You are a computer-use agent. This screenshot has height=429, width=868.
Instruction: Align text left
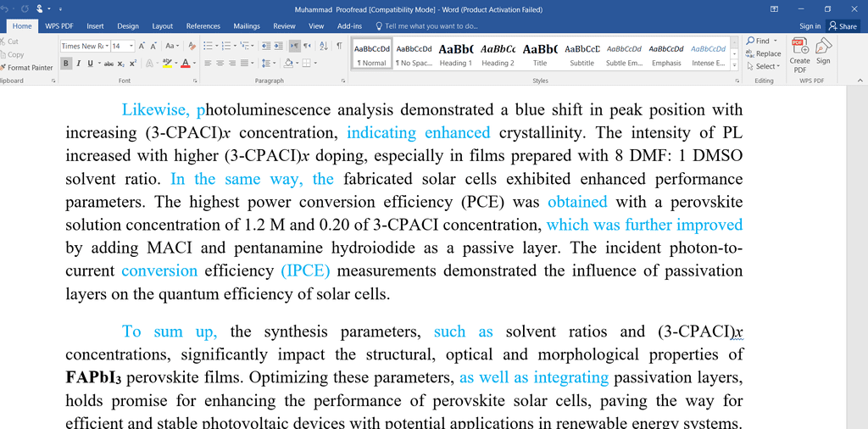[x=209, y=63]
